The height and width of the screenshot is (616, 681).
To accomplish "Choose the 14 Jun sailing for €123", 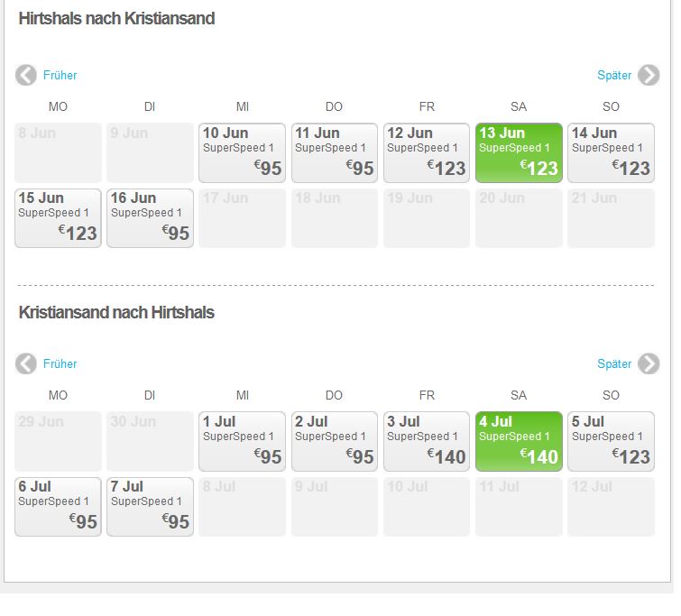I will [611, 153].
